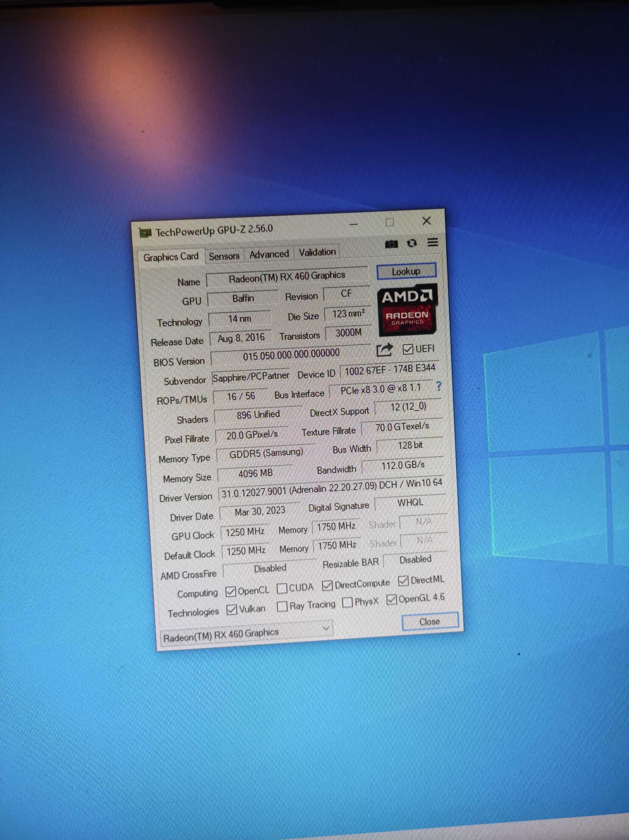Switch to the Sensors tab
Viewport: 629px width, 840px height.
pos(224,256)
